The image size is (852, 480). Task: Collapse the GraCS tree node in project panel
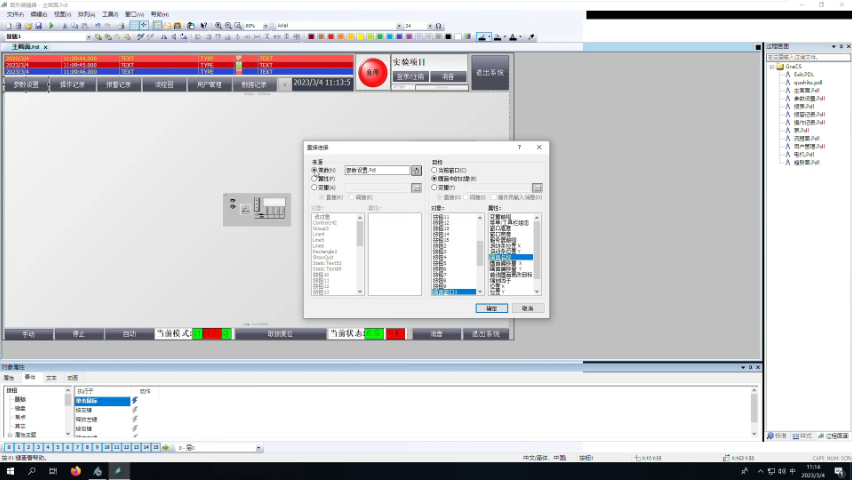772,66
